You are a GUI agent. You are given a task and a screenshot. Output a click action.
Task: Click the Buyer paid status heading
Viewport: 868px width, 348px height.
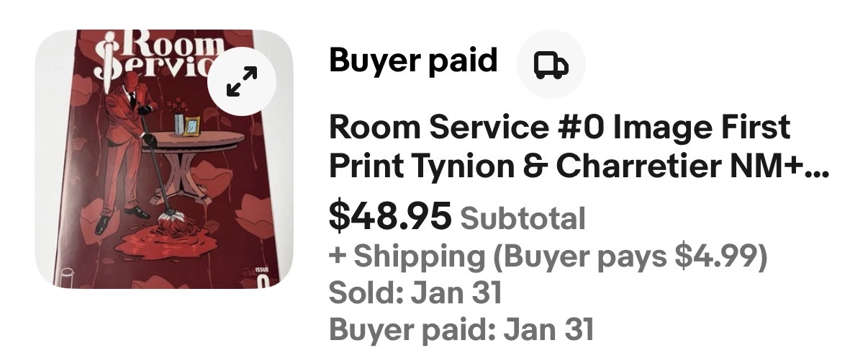tap(413, 61)
